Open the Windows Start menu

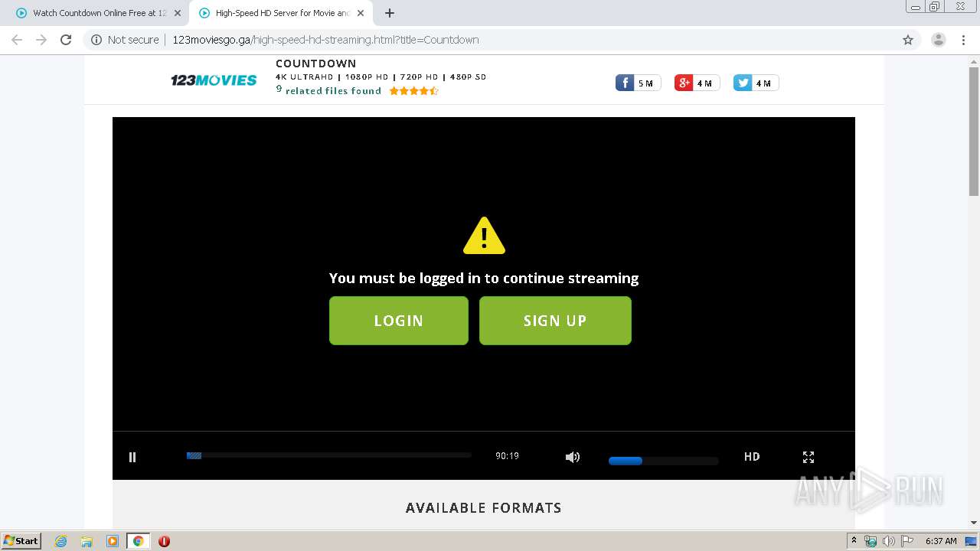coord(21,541)
